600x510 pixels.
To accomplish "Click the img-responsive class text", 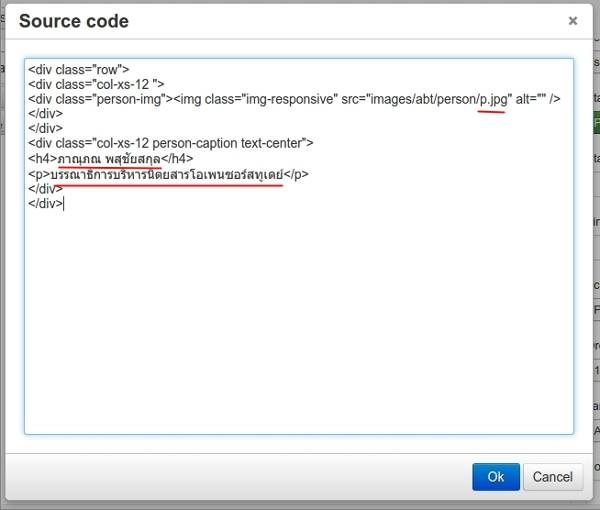I will 289,99.
